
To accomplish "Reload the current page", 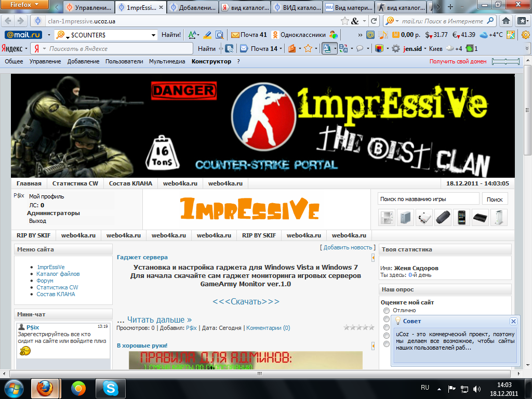I will point(374,21).
